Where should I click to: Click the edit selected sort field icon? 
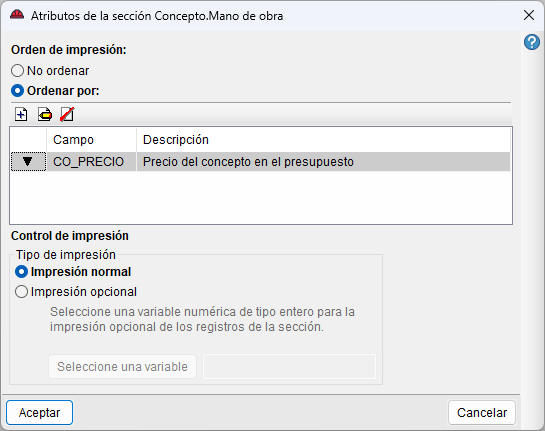click(x=45, y=114)
